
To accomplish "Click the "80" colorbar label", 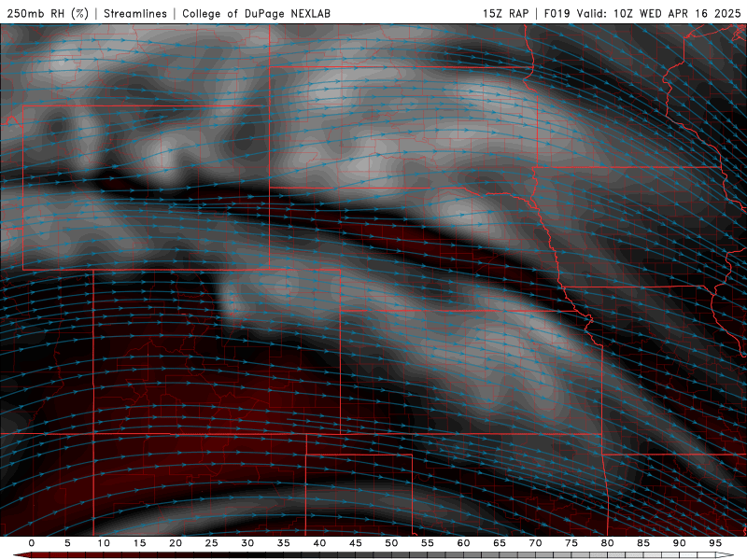I will tap(608, 543).
